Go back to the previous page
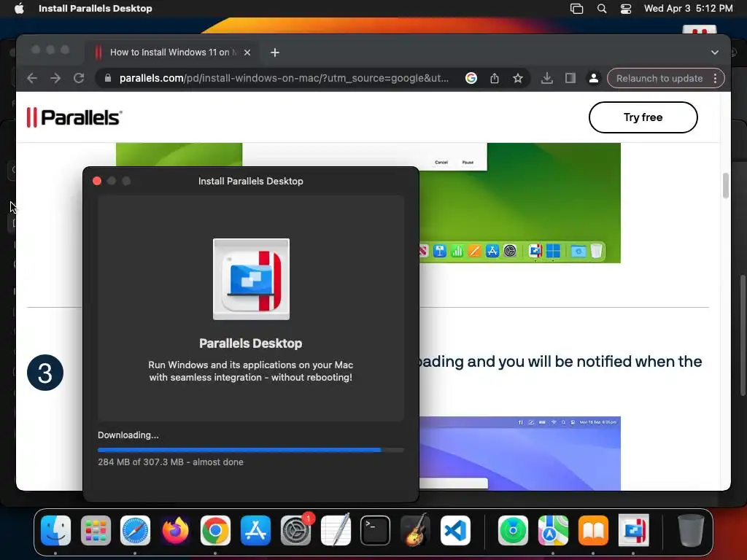Viewport: 747px width, 560px height. click(x=32, y=78)
